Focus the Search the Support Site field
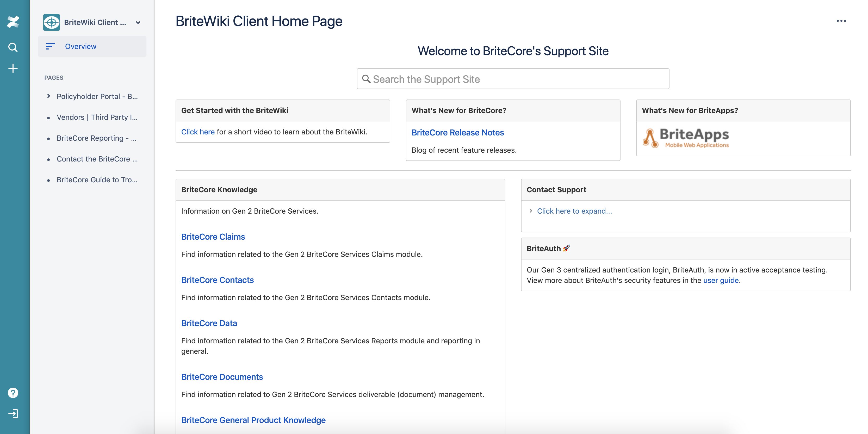Viewport: 868px width, 434px height. pyautogui.click(x=513, y=79)
